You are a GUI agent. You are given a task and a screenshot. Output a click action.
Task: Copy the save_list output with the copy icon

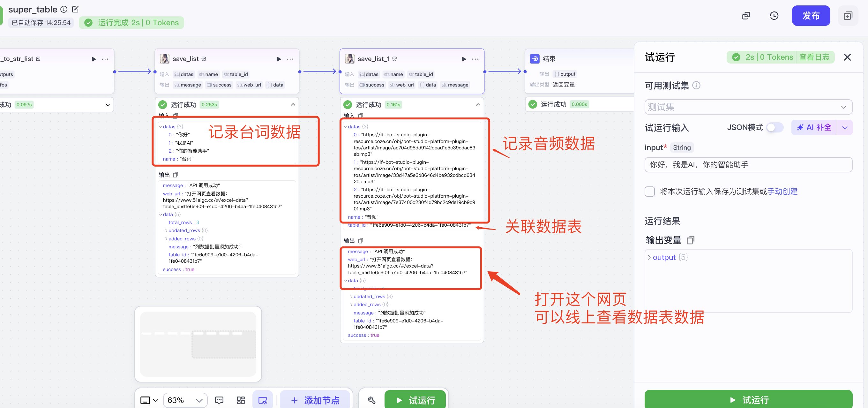pyautogui.click(x=176, y=175)
